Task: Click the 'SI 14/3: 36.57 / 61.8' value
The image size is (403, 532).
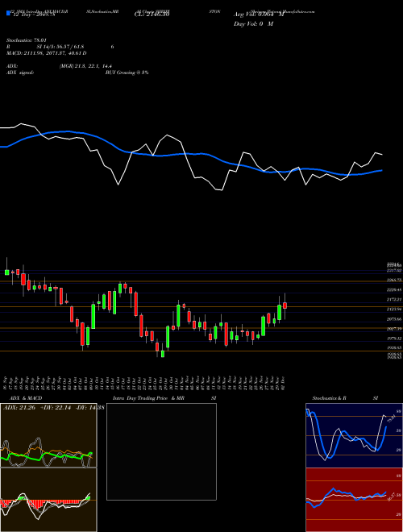Action: pos(60,47)
